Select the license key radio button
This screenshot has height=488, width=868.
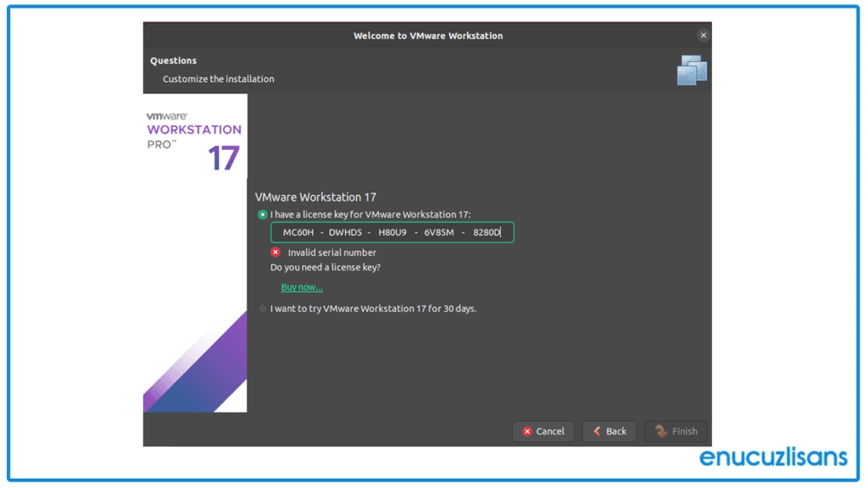(263, 214)
